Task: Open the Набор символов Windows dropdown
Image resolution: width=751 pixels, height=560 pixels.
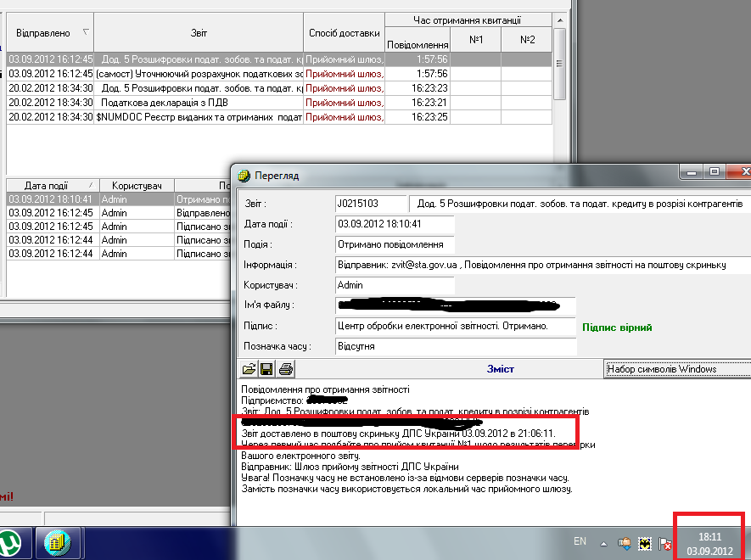Action: [x=676, y=369]
